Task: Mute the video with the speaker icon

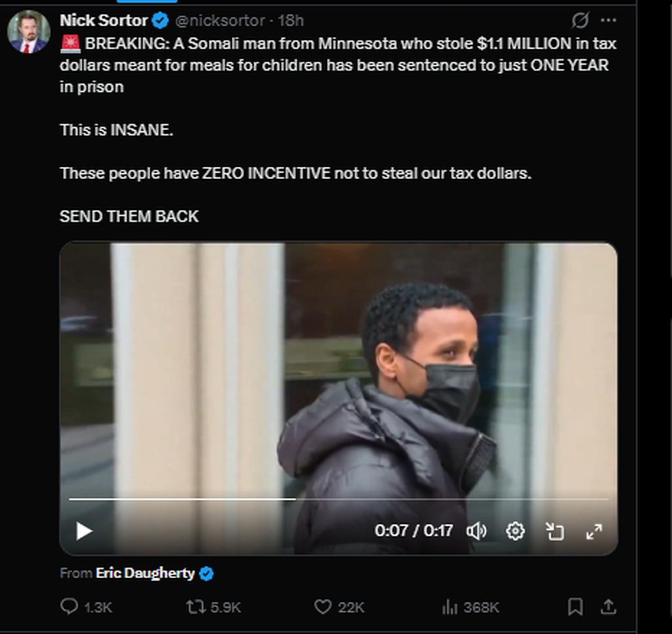Action: (476, 530)
